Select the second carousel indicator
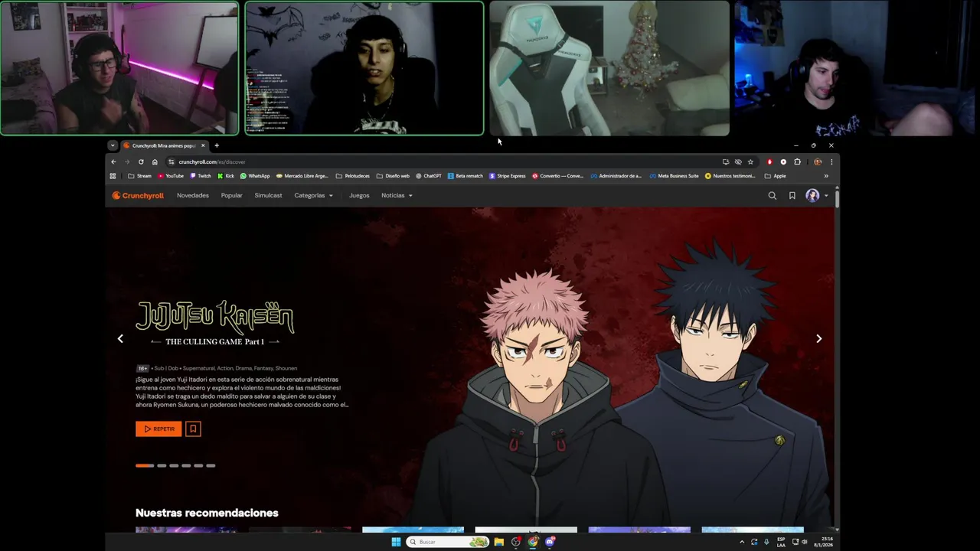Image resolution: width=980 pixels, height=551 pixels. pyautogui.click(x=162, y=465)
